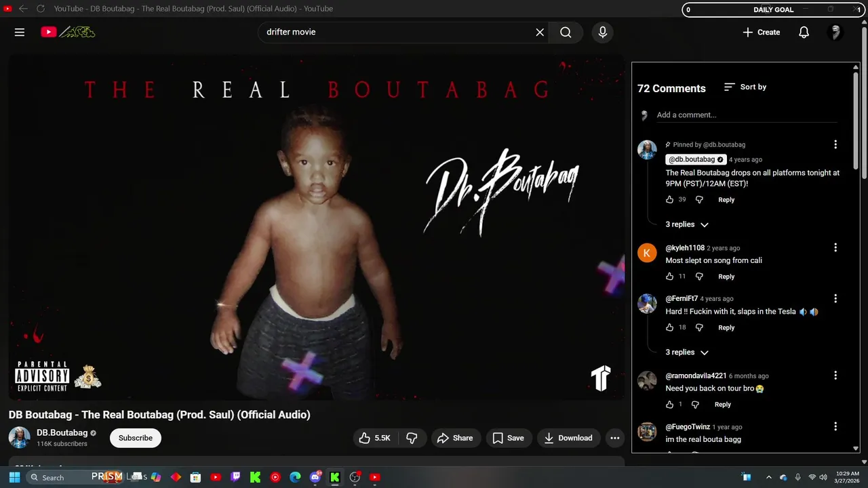This screenshot has height=488, width=868.
Task: Open options menu for the @ramondavila4221 comment
Action: tap(835, 375)
